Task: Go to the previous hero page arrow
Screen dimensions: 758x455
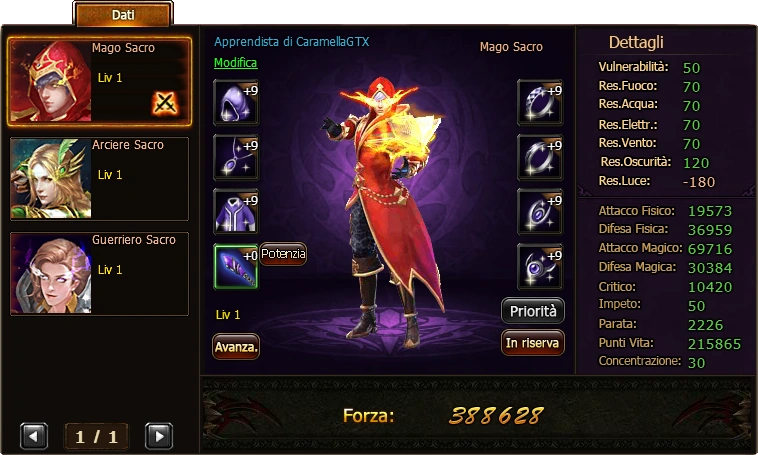Action: pyautogui.click(x=34, y=436)
